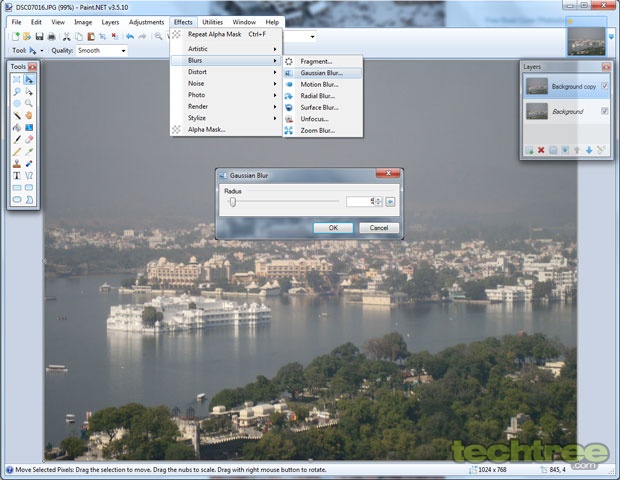Toggle visibility of Background layer

604,111
